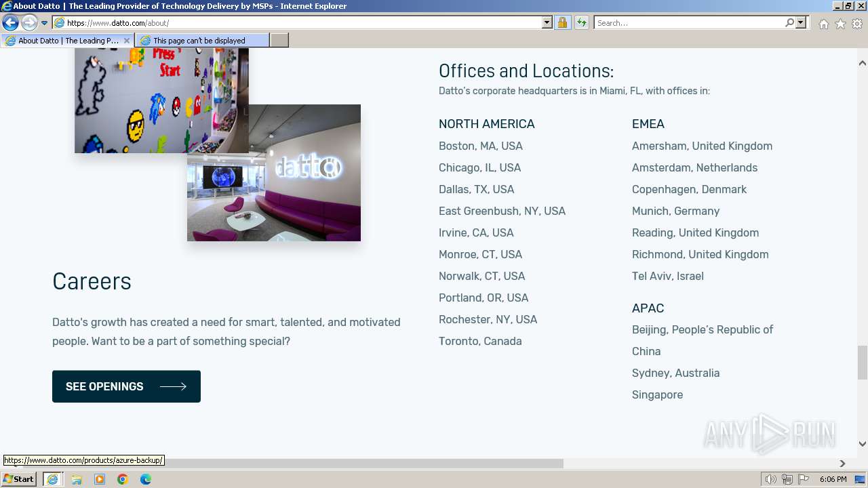Click the 'Dallas, TX, USA' text
This screenshot has width=868, height=488.
(x=477, y=189)
